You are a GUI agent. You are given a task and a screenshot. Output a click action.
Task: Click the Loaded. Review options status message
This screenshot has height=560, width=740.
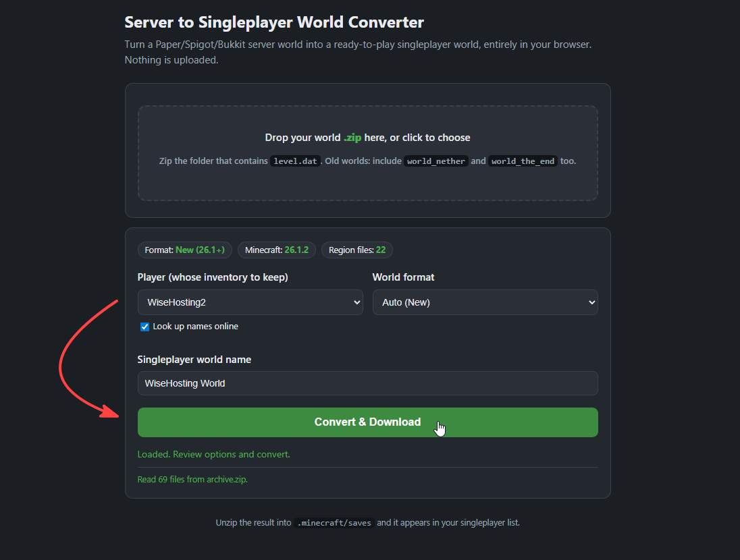coord(214,454)
